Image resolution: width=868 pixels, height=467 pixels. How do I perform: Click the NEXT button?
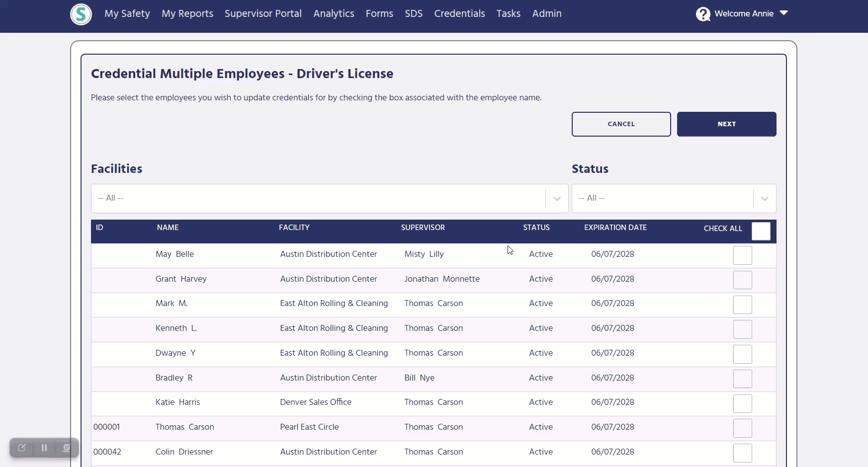coord(726,124)
